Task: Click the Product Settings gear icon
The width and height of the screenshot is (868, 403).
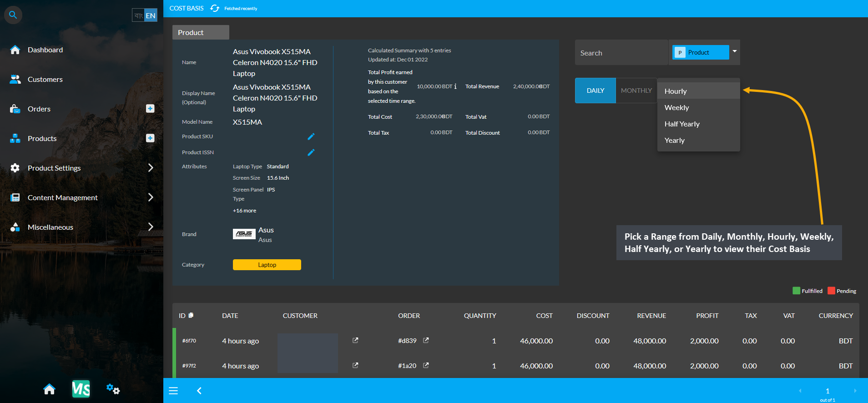Action: [15, 168]
